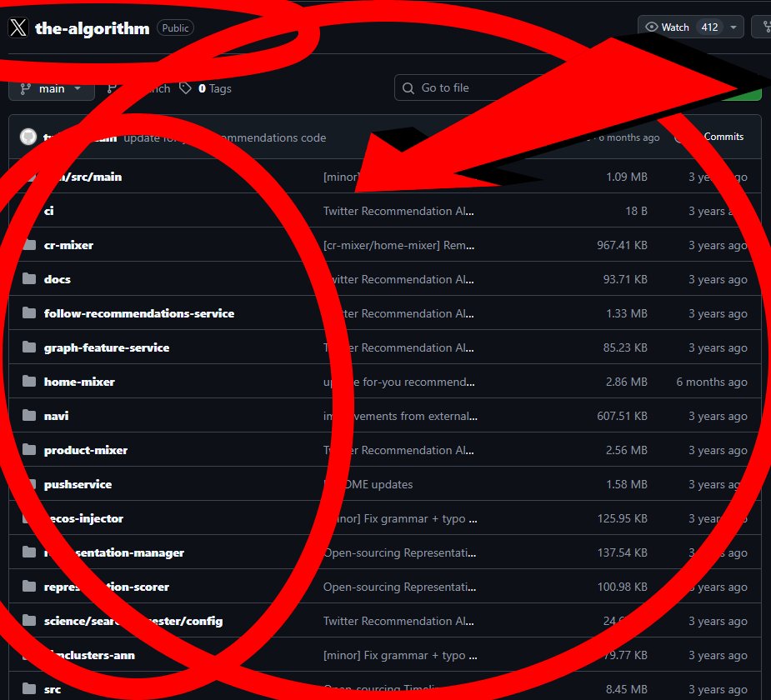
Task: Open the pushservice directory
Action: [x=78, y=484]
